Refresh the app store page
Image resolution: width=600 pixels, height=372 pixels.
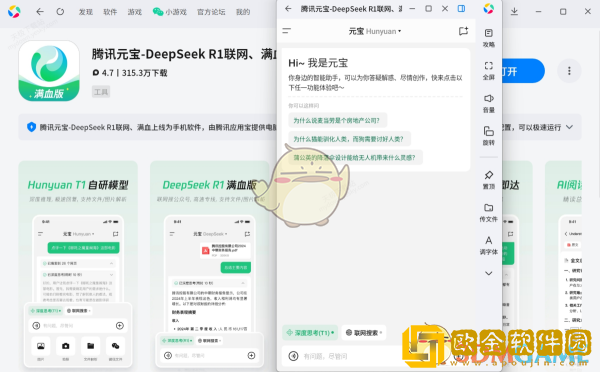coord(60,12)
